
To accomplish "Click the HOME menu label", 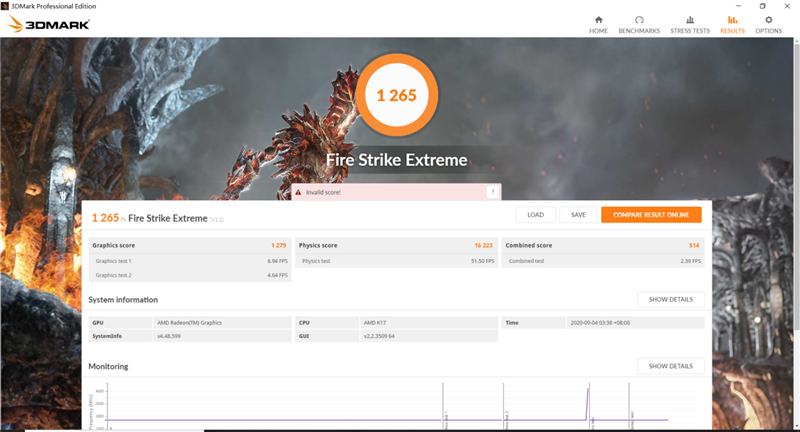I will (x=598, y=31).
